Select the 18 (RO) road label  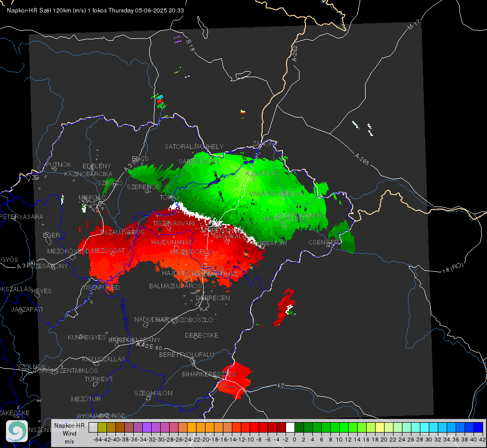tap(453, 268)
